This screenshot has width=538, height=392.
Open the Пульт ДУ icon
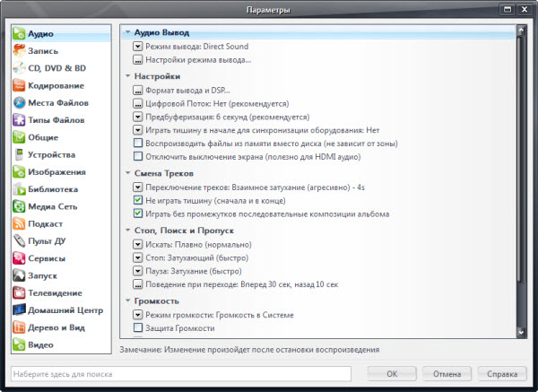pos(18,240)
